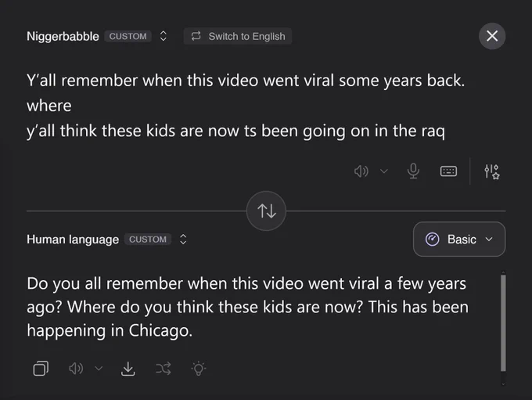Image resolution: width=532 pixels, height=400 pixels.
Task: Swap source and target languages
Action: 266,211
